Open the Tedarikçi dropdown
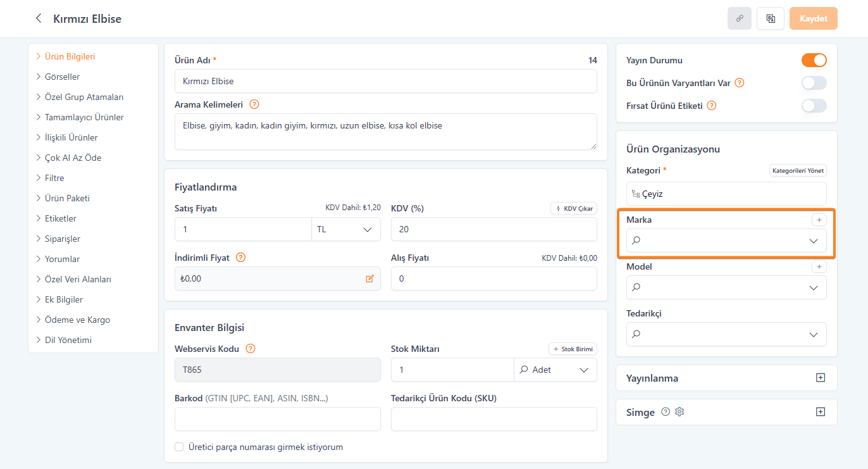868x469 pixels. tap(726, 334)
